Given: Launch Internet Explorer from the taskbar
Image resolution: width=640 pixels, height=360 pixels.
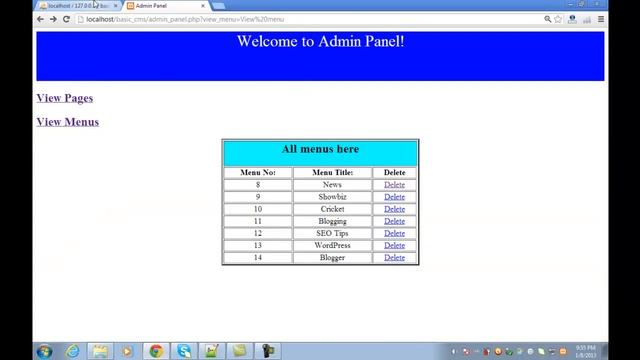Looking at the screenshot, I should [x=73, y=351].
